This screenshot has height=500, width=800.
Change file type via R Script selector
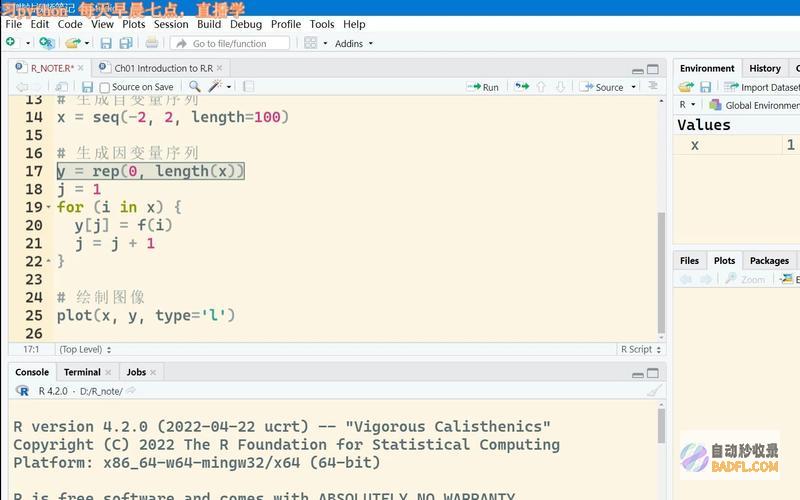[641, 349]
